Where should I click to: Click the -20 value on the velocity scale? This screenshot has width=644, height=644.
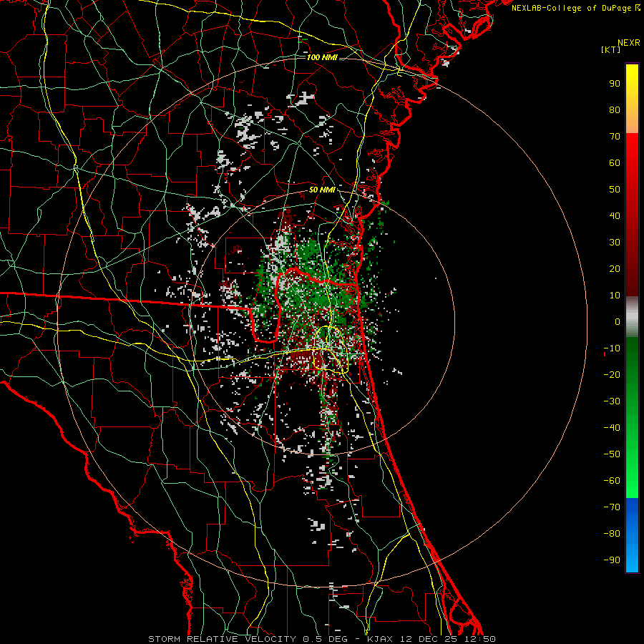point(612,374)
